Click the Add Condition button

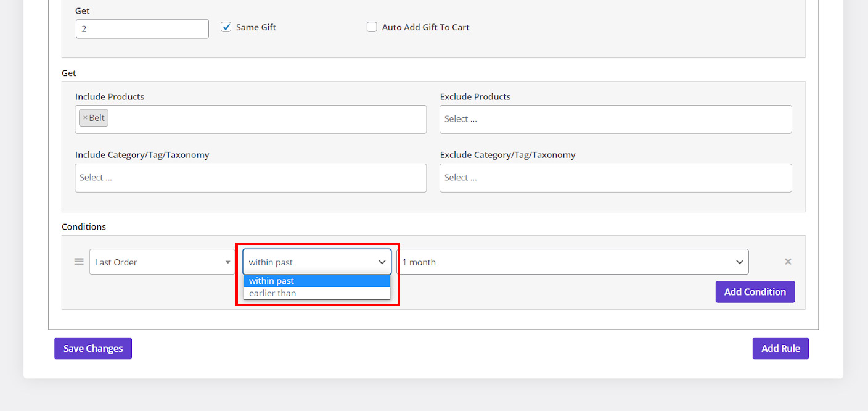[755, 292]
